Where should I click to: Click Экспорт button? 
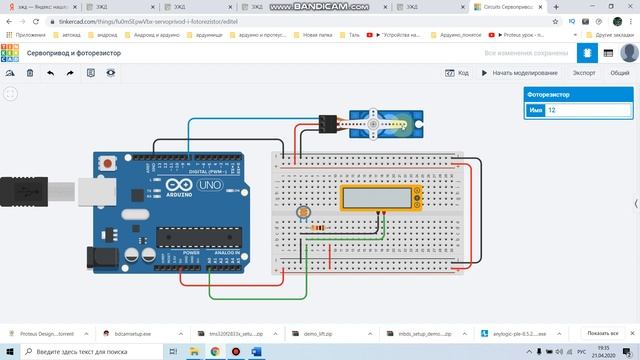(x=584, y=73)
